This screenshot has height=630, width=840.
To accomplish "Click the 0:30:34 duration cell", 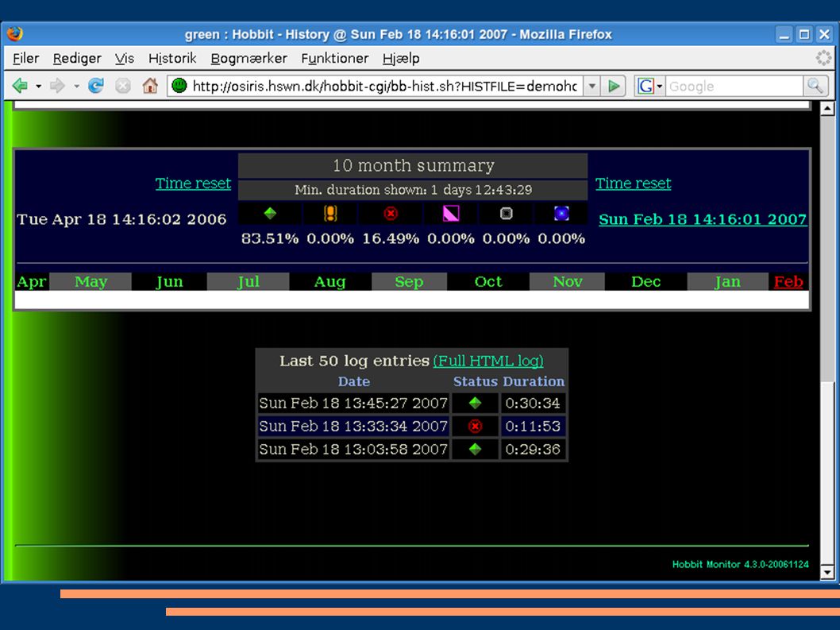I will click(x=533, y=404).
